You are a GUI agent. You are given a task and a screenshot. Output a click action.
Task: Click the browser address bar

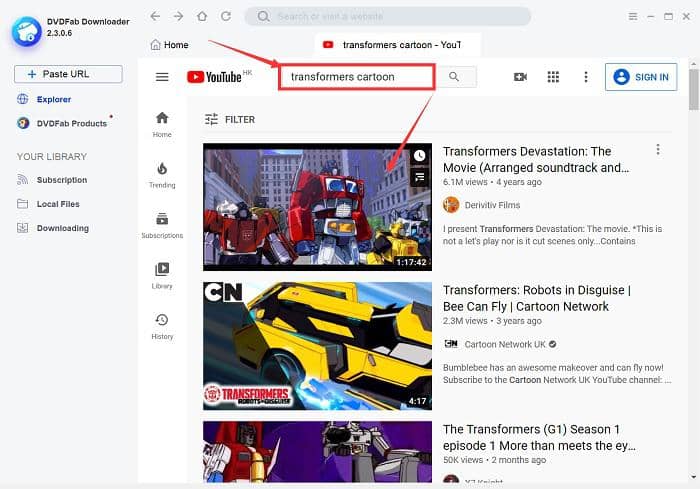[x=388, y=17]
